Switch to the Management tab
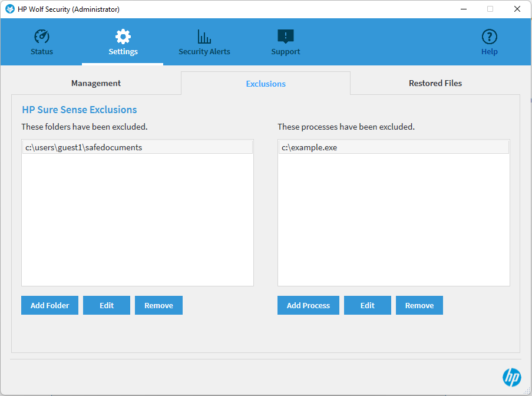This screenshot has width=532, height=396. (x=96, y=83)
